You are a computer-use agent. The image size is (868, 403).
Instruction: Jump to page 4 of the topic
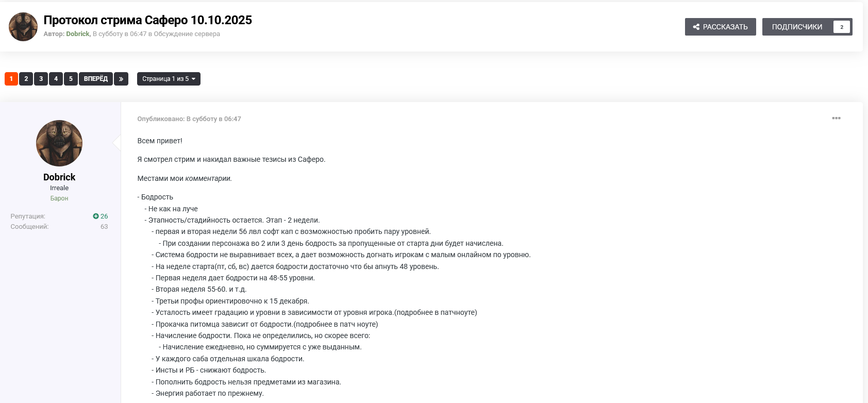pos(56,79)
